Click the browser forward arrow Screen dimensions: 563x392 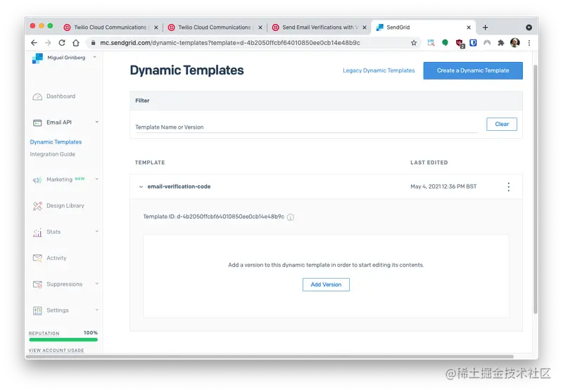tap(48, 43)
